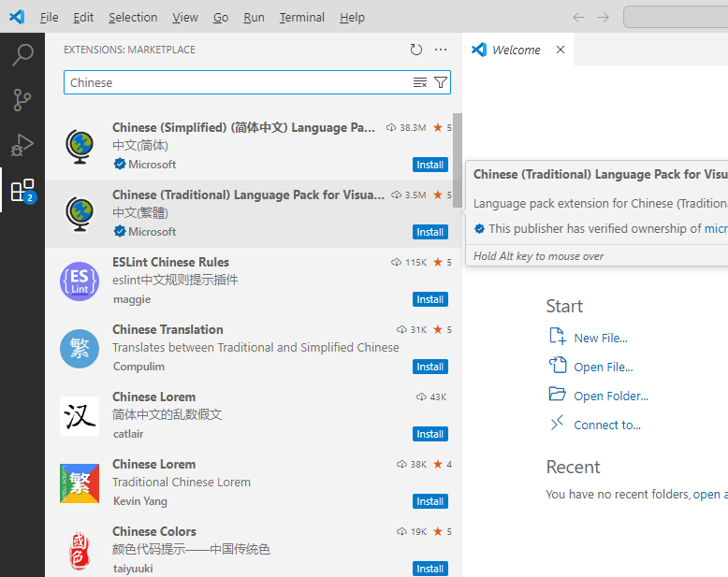Refresh the extensions marketplace list
The image size is (728, 577).
tap(416, 50)
